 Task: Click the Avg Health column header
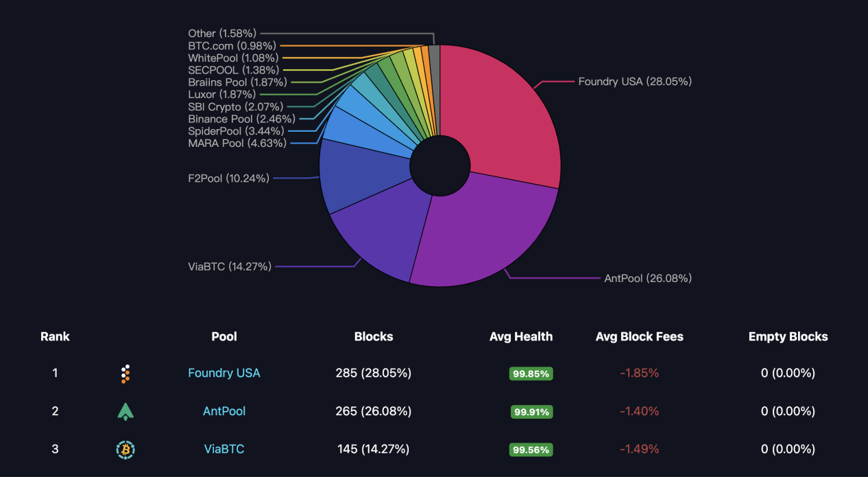(521, 336)
